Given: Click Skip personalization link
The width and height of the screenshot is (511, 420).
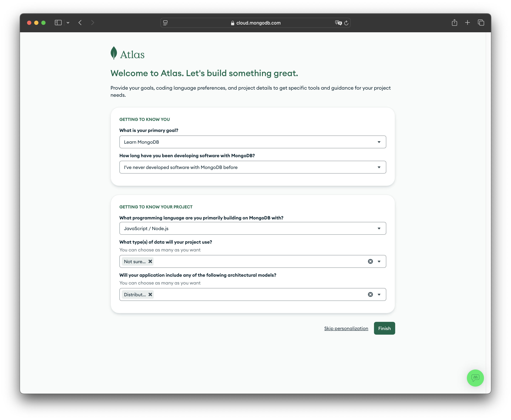Looking at the screenshot, I should click(346, 328).
